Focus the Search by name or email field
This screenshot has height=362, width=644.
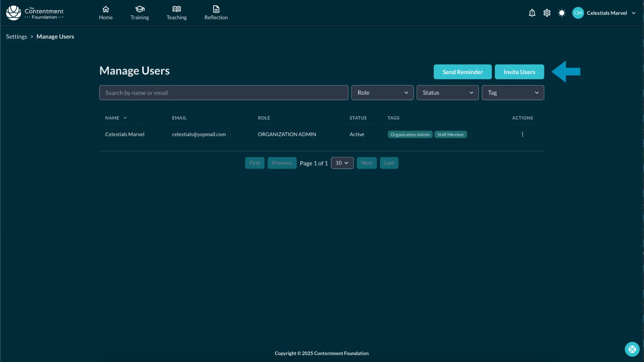(x=224, y=93)
